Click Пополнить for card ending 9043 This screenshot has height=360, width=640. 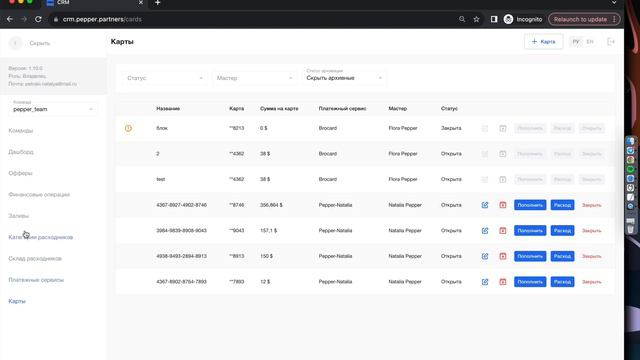coord(530,231)
